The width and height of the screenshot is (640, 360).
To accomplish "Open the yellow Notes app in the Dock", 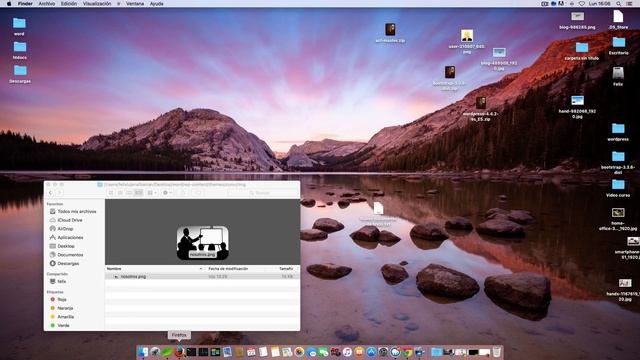I will [x=275, y=352].
